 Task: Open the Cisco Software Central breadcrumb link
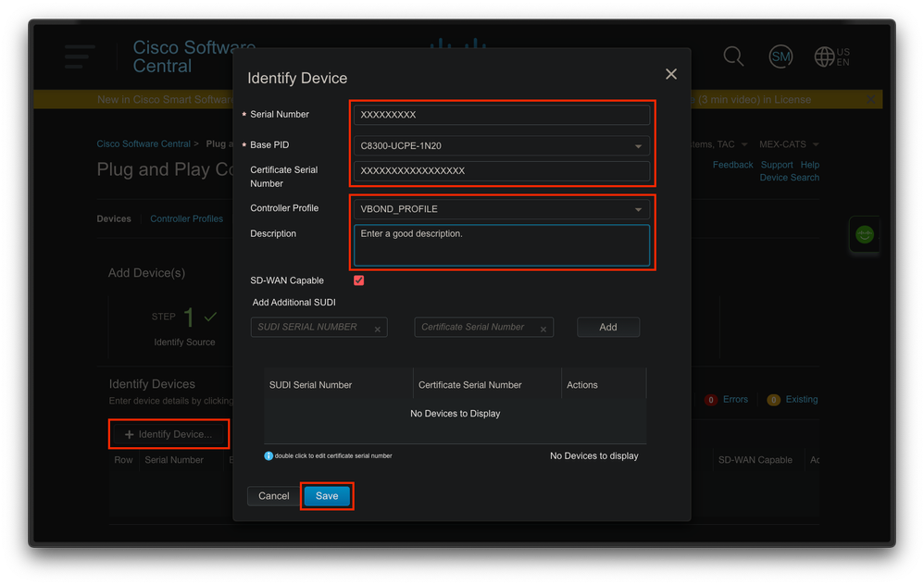144,143
